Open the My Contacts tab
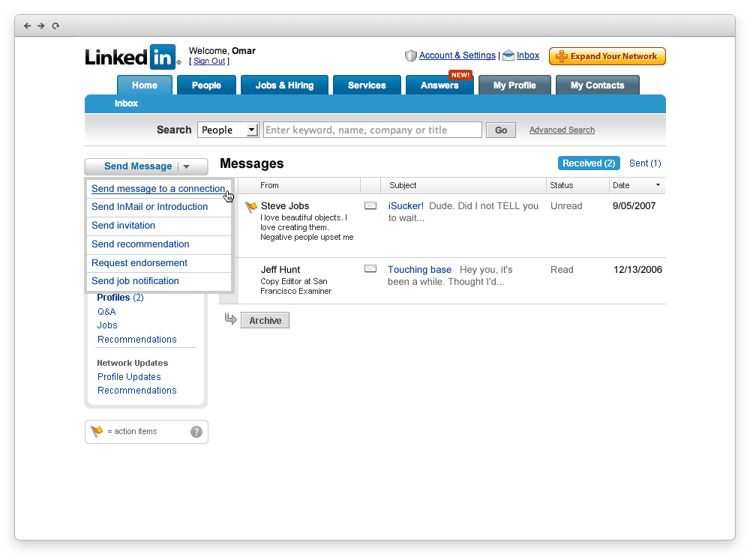The height and width of the screenshot is (560, 750). (x=598, y=85)
